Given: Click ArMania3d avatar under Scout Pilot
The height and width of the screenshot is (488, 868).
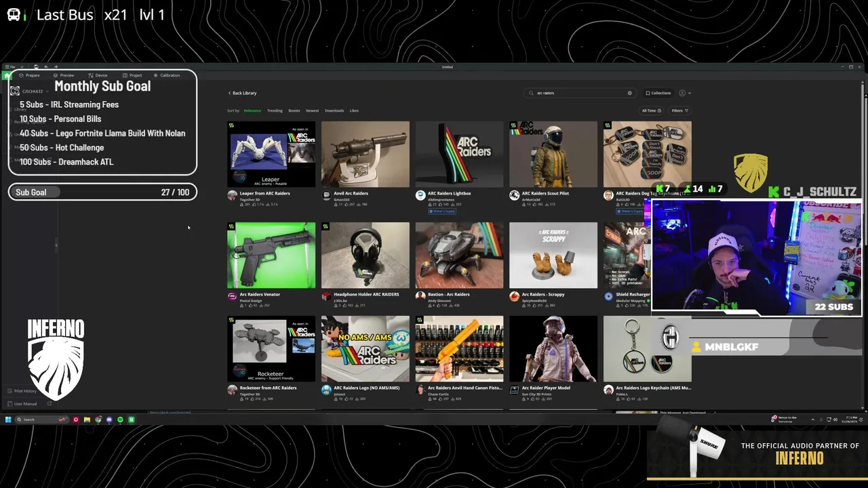Looking at the screenshot, I should coord(515,195).
